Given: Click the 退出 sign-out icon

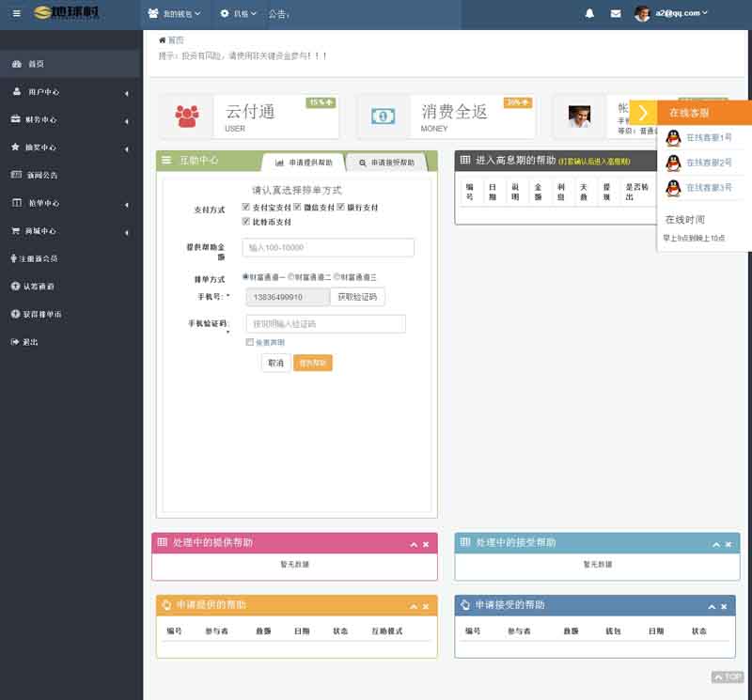Looking at the screenshot, I should coord(15,342).
